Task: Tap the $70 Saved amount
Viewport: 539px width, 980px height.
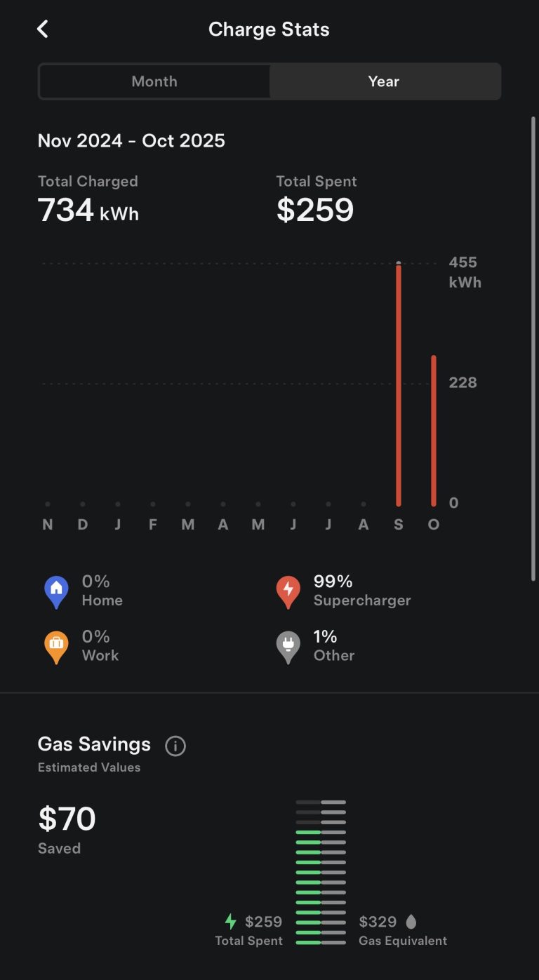Action: tap(67, 819)
